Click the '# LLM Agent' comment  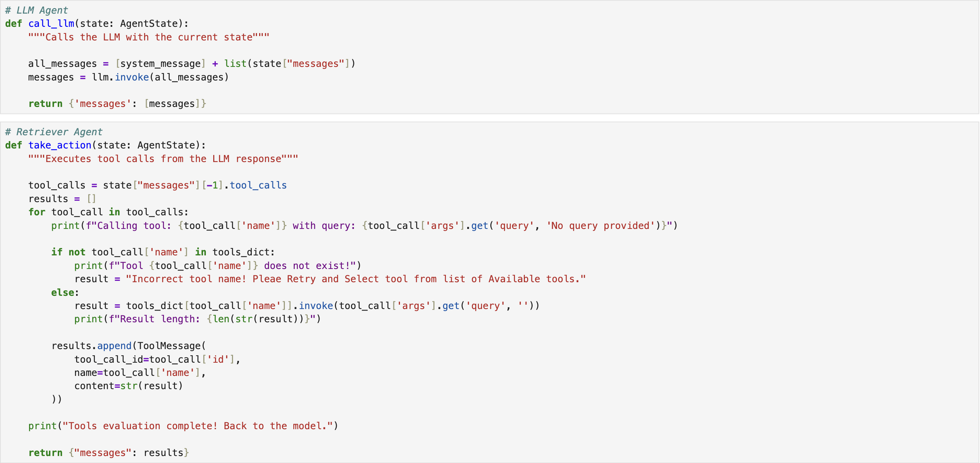tap(36, 10)
